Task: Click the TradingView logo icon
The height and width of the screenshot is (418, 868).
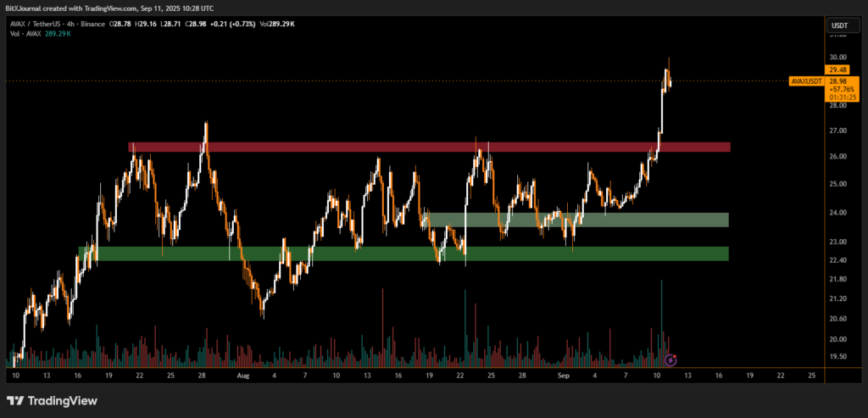Action: [x=15, y=400]
